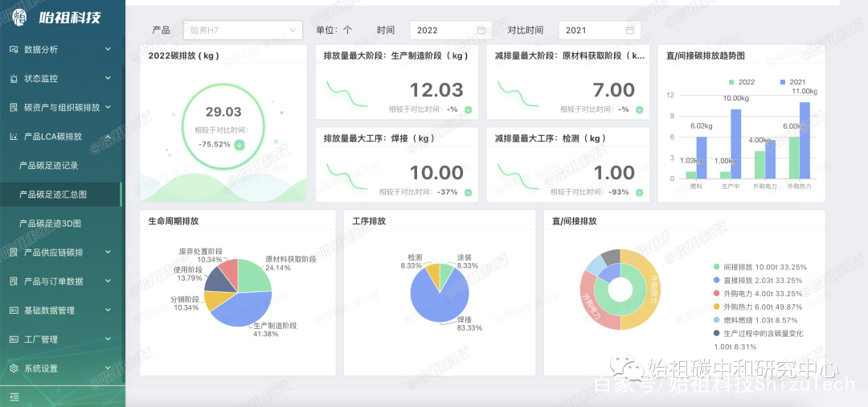
Task: Click the collapse sidebar icon at bottom
Action: [x=14, y=397]
